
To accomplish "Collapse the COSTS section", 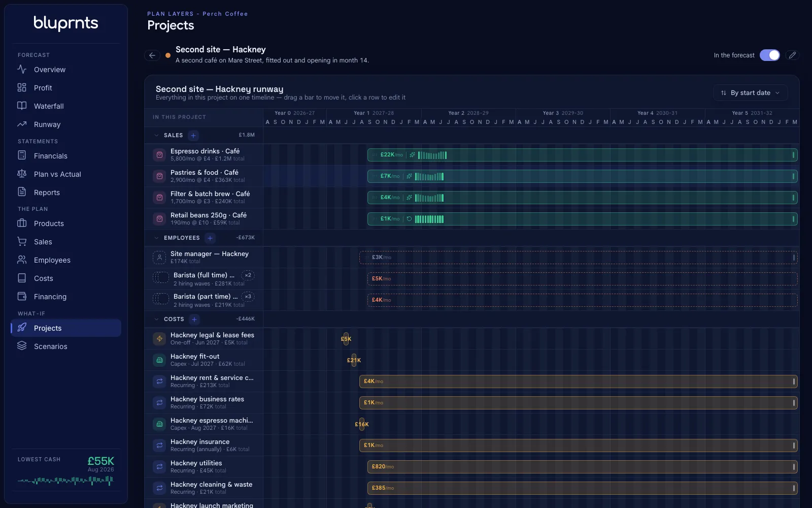I will [156, 319].
